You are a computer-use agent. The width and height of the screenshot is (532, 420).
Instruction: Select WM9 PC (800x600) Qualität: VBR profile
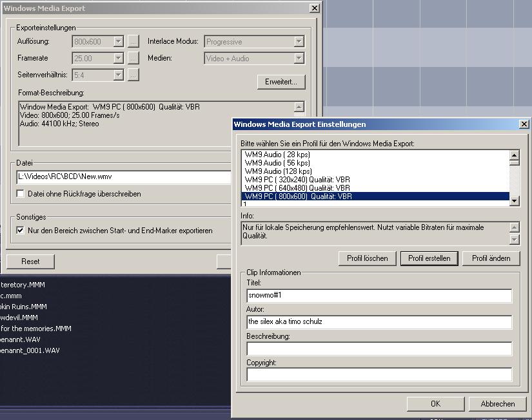pos(375,196)
